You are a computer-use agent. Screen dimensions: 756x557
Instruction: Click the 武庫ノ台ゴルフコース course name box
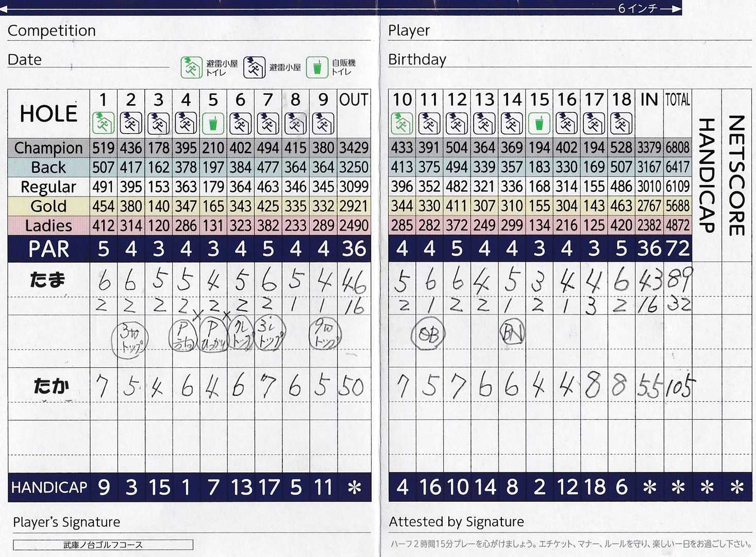(x=103, y=545)
